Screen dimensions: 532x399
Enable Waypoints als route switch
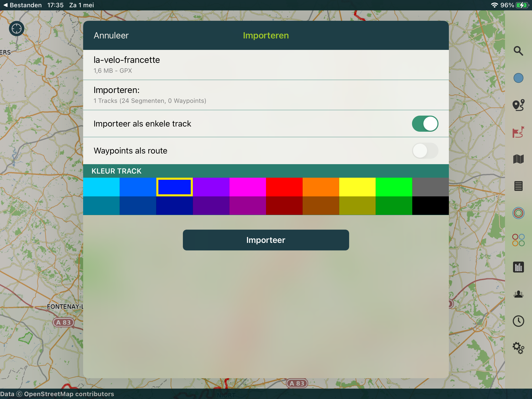click(425, 151)
